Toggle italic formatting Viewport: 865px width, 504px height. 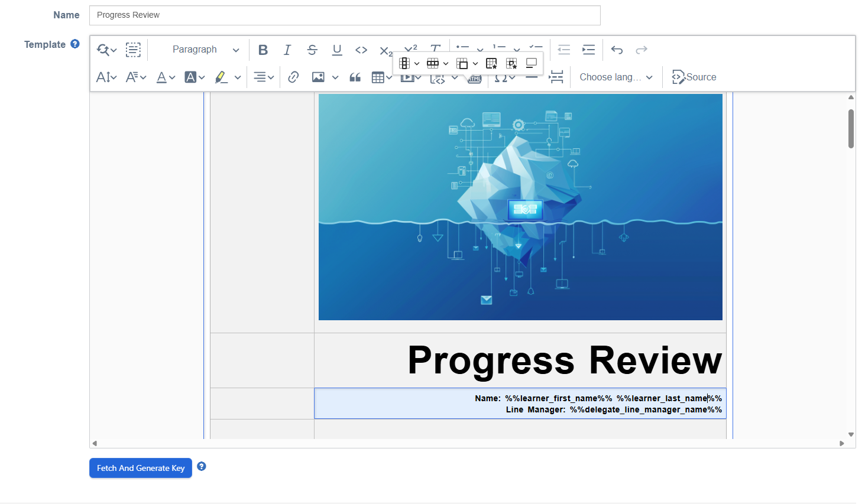click(x=287, y=50)
